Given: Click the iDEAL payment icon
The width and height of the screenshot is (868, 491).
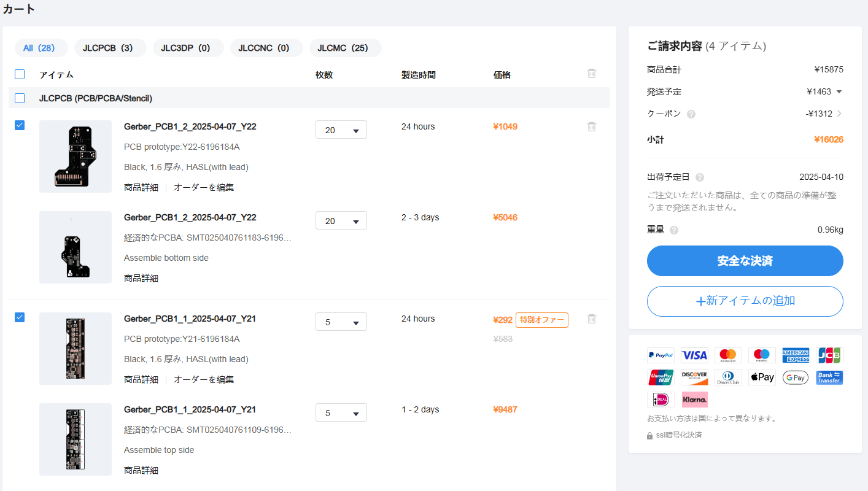Looking at the screenshot, I should pyautogui.click(x=661, y=400).
